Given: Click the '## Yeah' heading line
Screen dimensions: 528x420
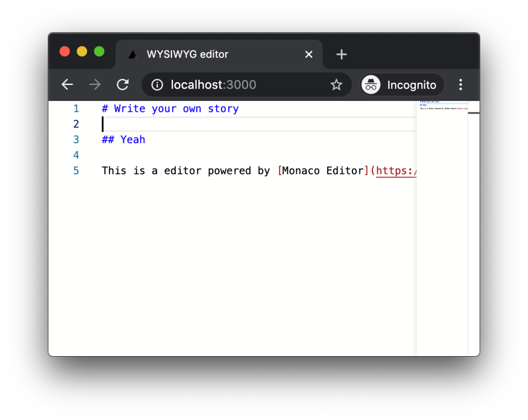Looking at the screenshot, I should (123, 140).
